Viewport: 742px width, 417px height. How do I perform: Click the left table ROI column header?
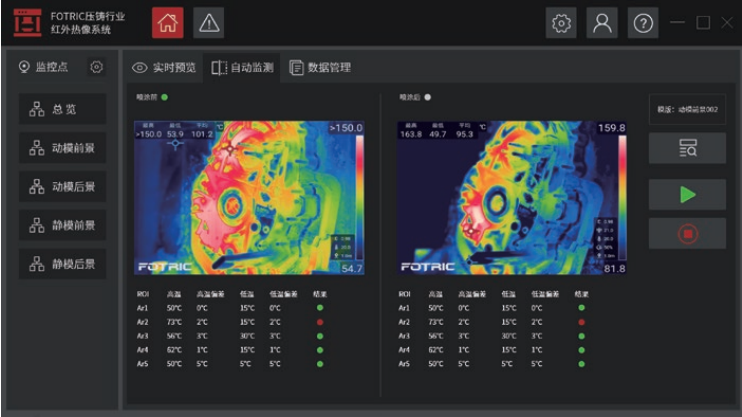143,294
